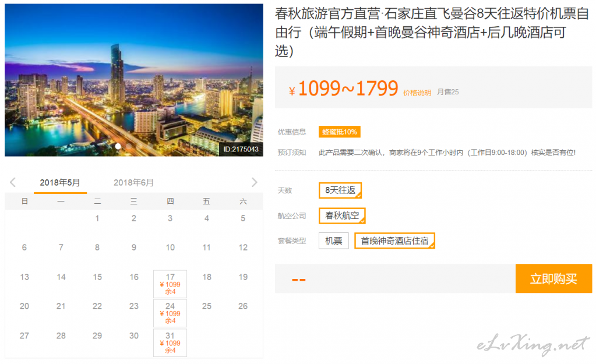
Task: Select the first white carousel dot on photo
Action: point(118,146)
